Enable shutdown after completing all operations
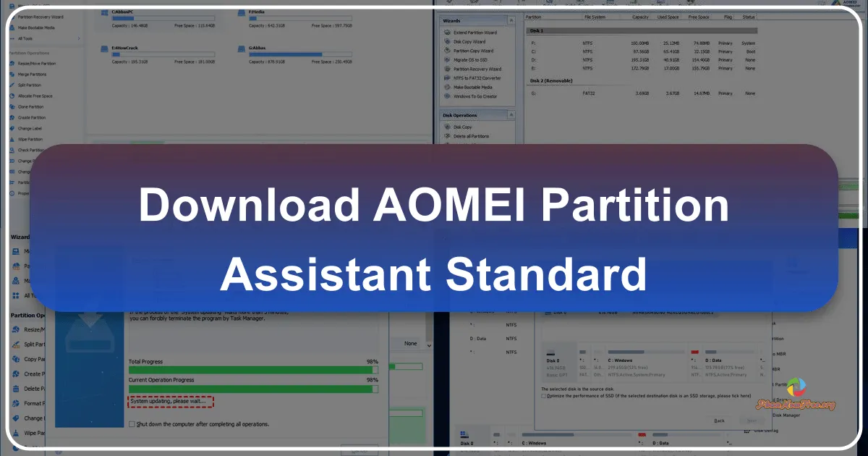Viewport: 868px width, 456px height. point(130,423)
